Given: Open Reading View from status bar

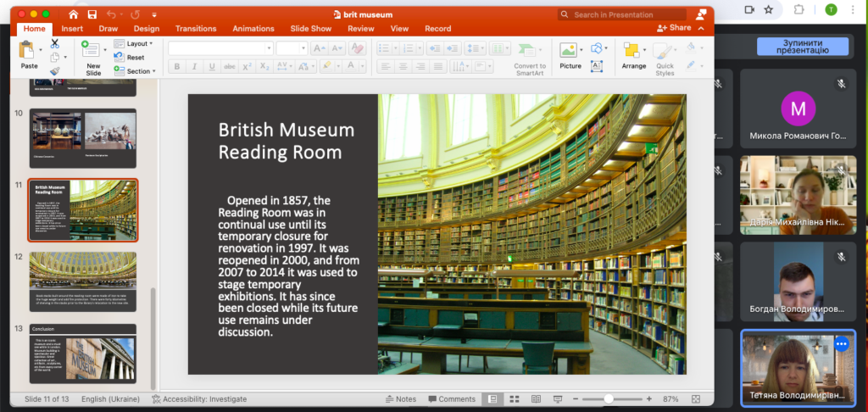Looking at the screenshot, I should 534,398.
